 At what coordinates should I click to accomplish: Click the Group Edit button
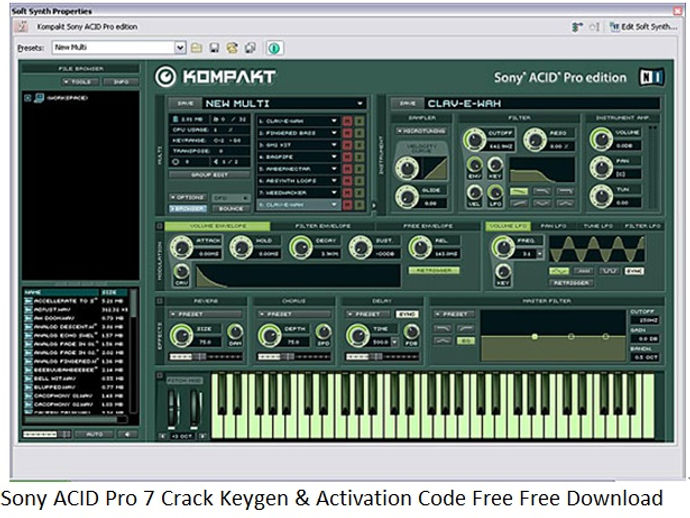pyautogui.click(x=209, y=175)
